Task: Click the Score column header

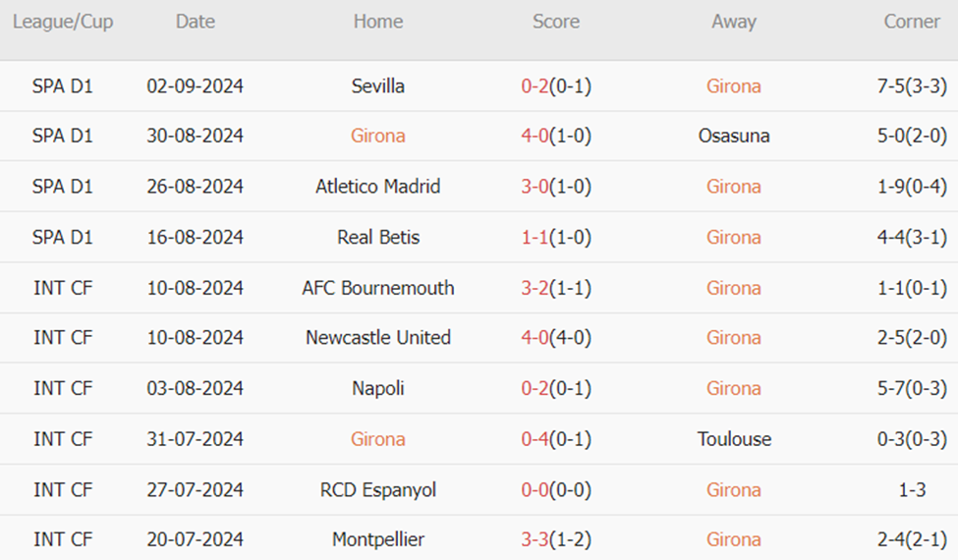Action: point(556,22)
